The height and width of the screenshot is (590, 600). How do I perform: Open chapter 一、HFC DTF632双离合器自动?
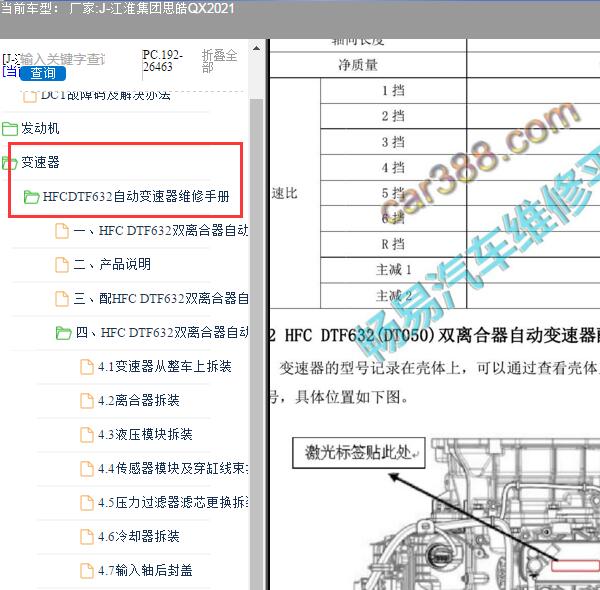point(161,230)
